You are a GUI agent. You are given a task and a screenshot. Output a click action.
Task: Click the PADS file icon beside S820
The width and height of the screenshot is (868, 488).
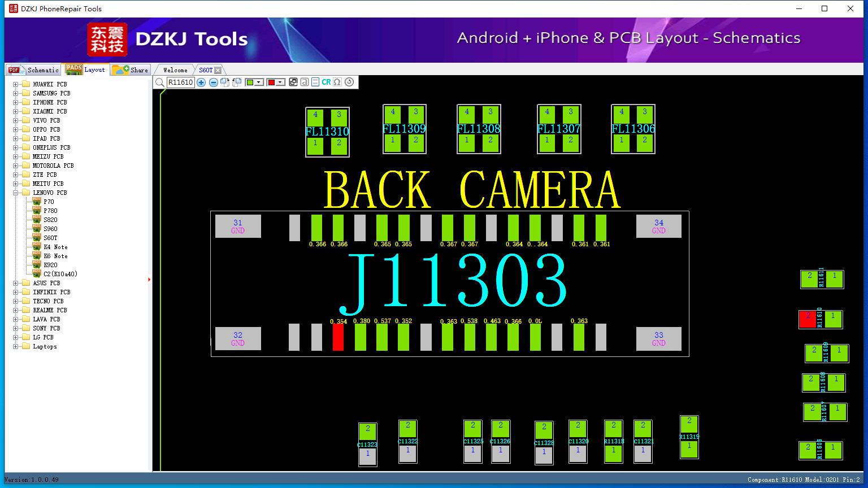[x=37, y=219]
